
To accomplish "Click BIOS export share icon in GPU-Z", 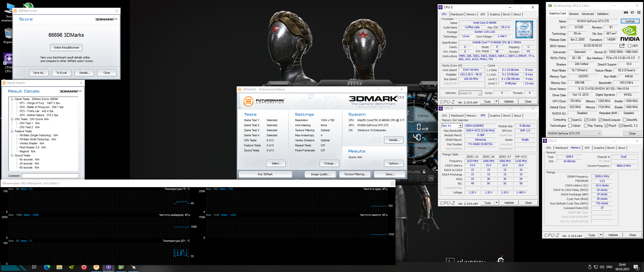I will tap(622, 46).
